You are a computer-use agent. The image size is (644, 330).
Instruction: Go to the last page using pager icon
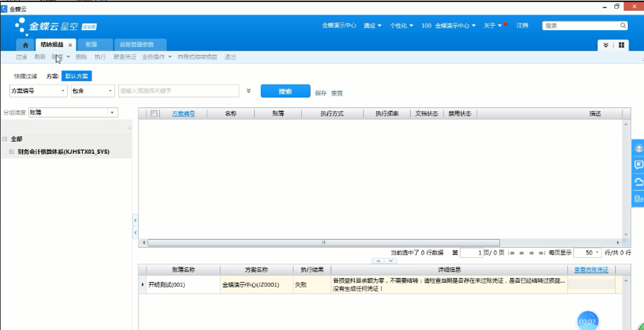coord(541,253)
